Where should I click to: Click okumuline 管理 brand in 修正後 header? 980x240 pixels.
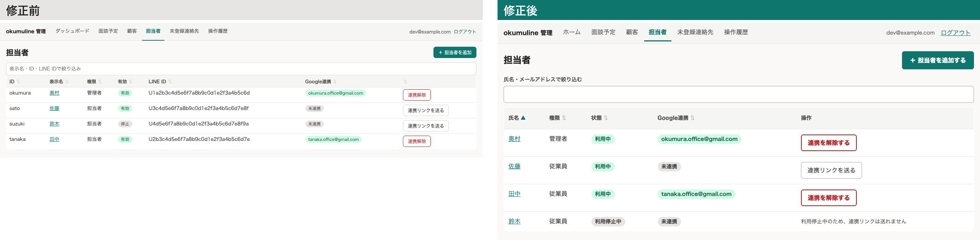coord(528,33)
